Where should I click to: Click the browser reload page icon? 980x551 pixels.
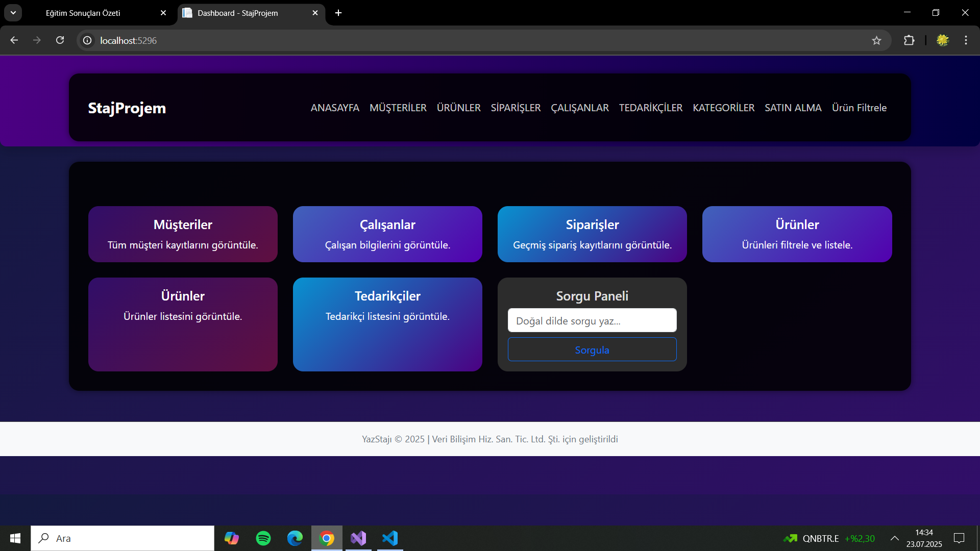point(60,40)
